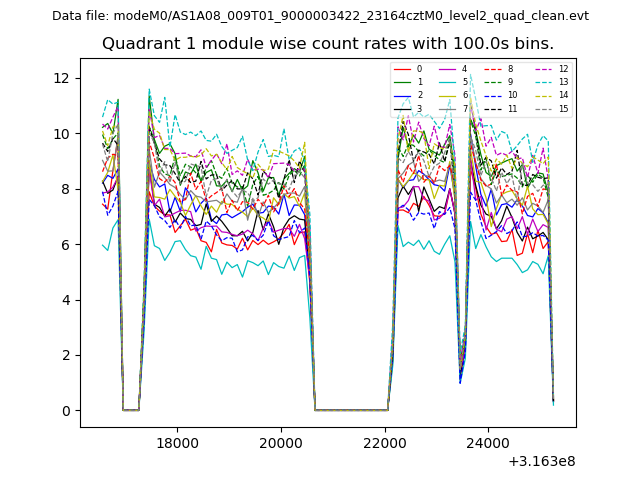Click the y-axis tick label 6
This screenshot has height=480, width=640.
[x=66, y=244]
